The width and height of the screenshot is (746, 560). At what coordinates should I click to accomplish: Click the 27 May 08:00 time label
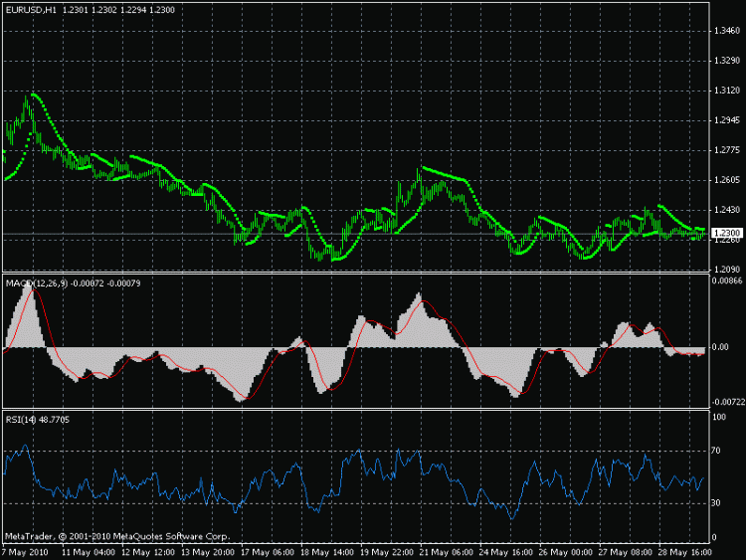(x=626, y=552)
